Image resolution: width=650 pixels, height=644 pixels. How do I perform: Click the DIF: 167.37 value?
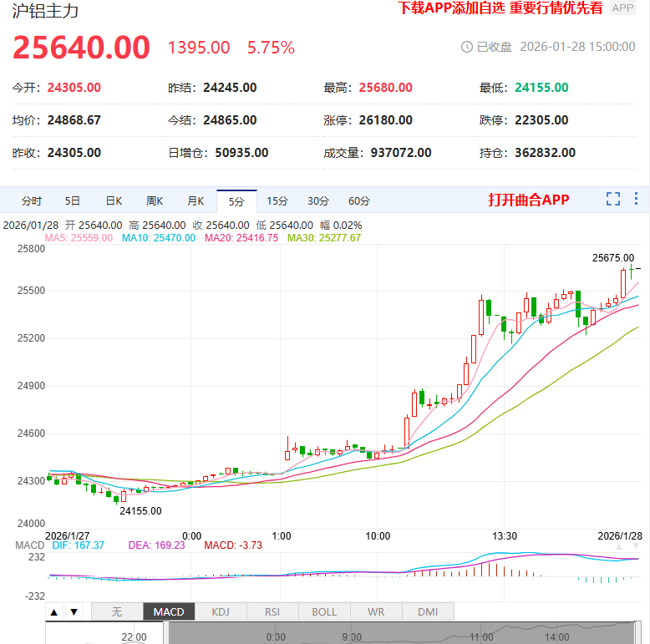coord(79,545)
